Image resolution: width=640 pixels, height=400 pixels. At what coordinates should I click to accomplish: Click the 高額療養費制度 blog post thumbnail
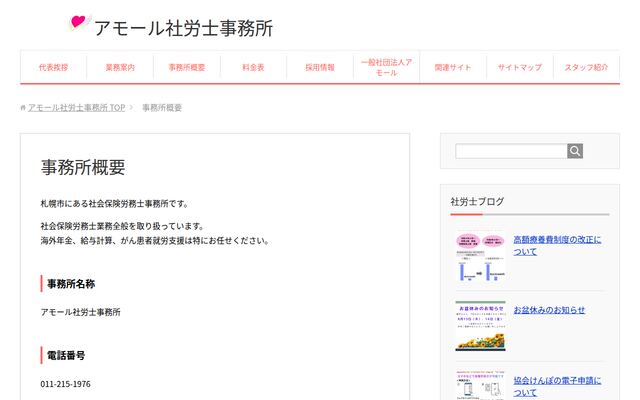tap(480, 257)
